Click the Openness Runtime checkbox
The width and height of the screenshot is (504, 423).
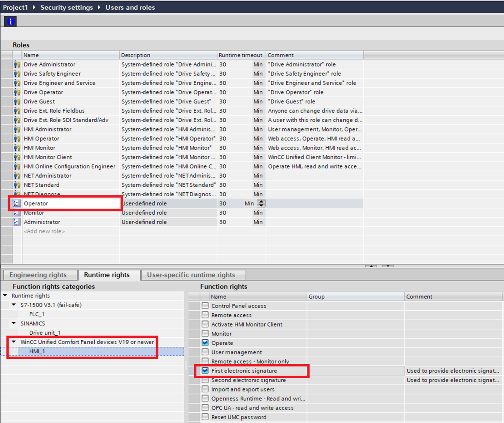click(205, 398)
